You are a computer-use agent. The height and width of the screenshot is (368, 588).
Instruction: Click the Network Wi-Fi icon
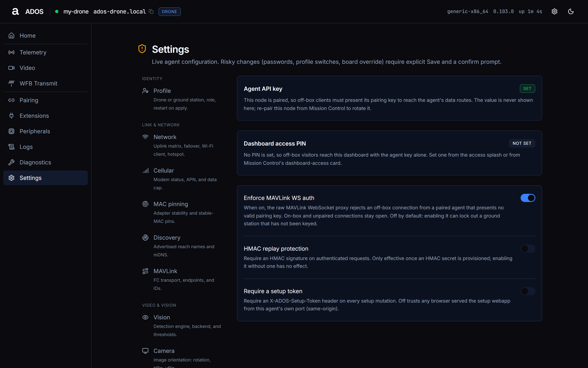(145, 137)
